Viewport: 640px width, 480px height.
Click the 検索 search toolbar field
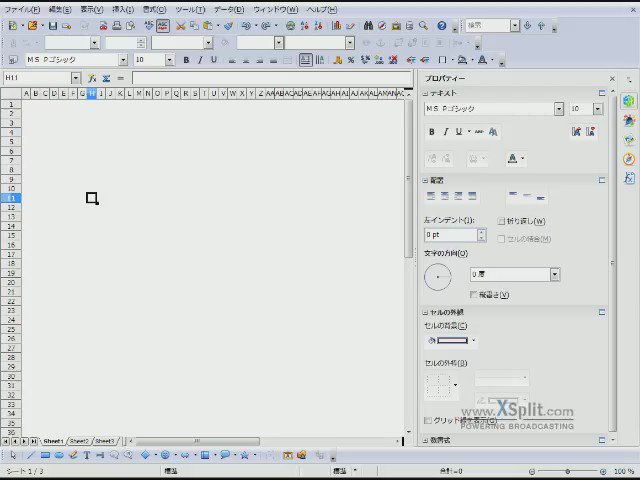point(488,26)
